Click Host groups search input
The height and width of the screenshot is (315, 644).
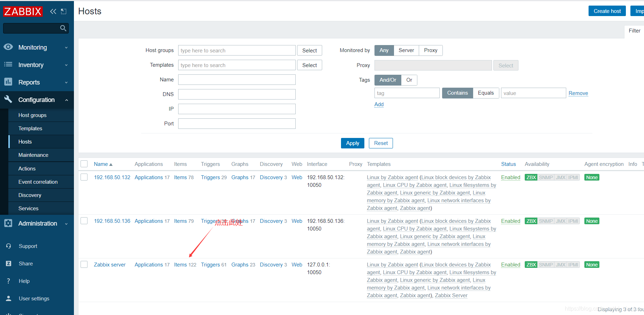click(237, 50)
